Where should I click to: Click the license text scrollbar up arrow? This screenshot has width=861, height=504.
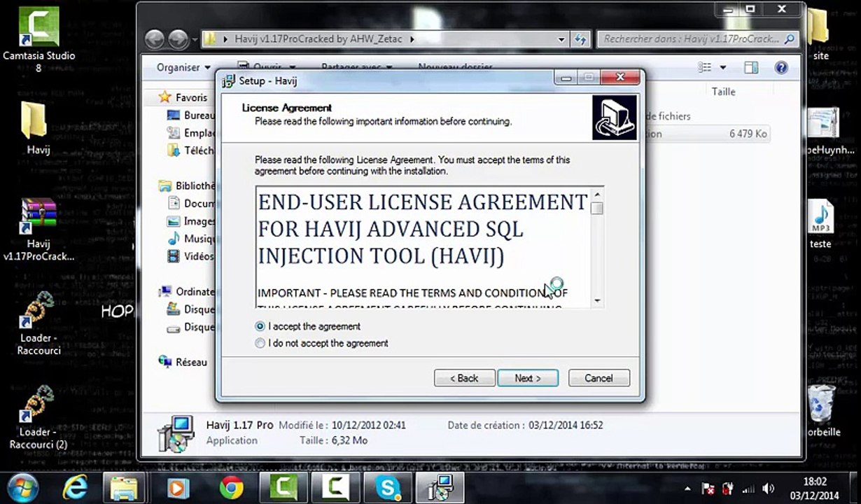point(597,194)
